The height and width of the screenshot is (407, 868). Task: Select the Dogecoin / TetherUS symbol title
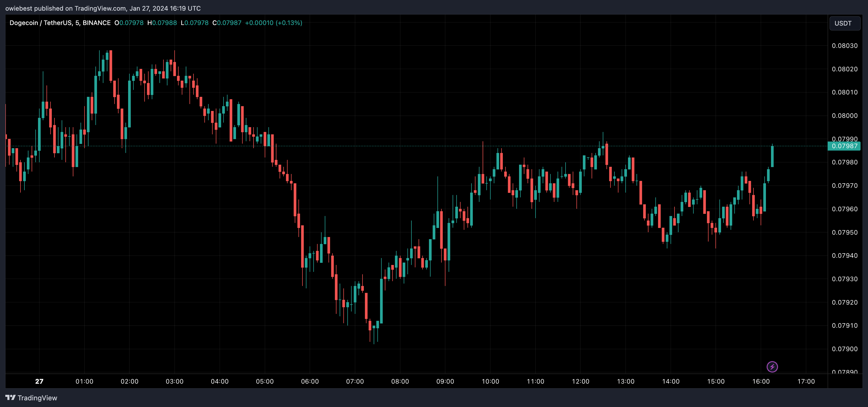coord(60,23)
